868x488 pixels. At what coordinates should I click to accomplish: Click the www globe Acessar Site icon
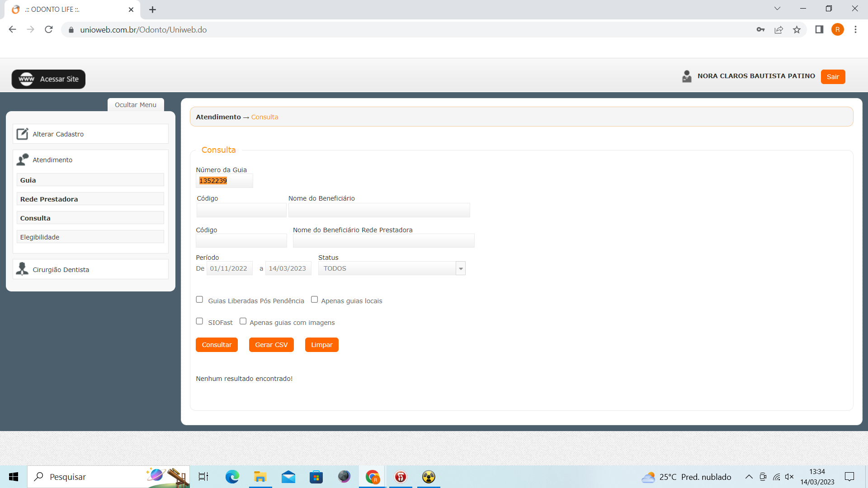[x=26, y=79]
